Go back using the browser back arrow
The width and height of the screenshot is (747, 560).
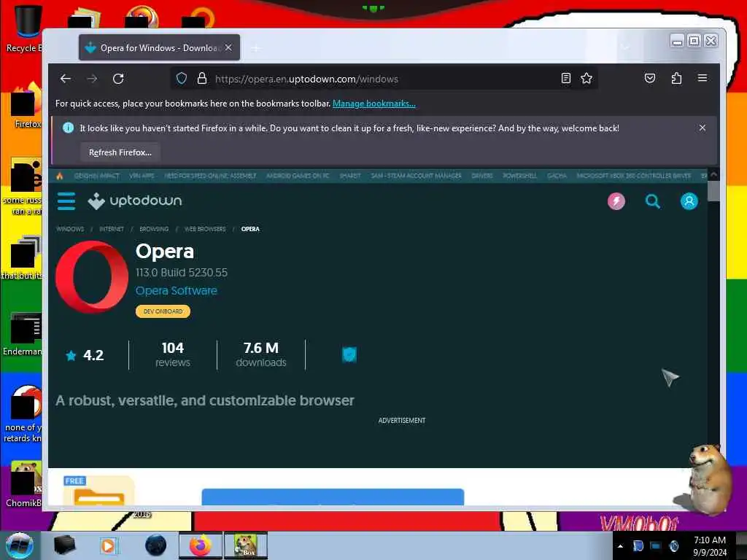click(x=65, y=79)
